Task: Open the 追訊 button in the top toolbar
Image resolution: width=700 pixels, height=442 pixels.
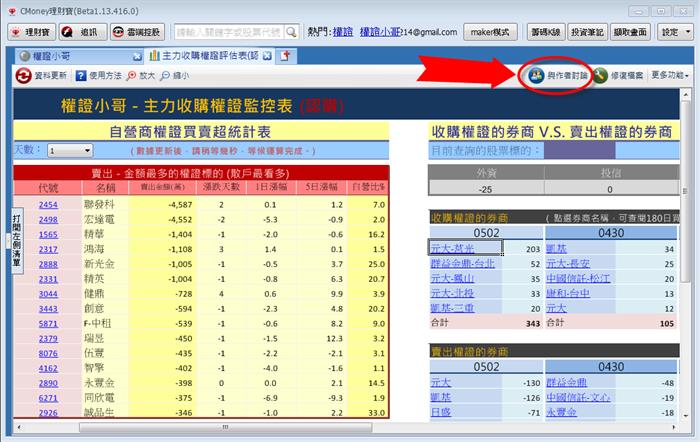Action: pos(83,32)
